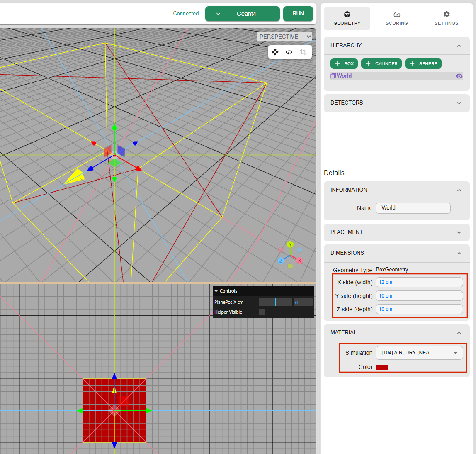This screenshot has height=454, width=476.
Task: Click the Y axis on the view gizmo
Action: (x=290, y=244)
